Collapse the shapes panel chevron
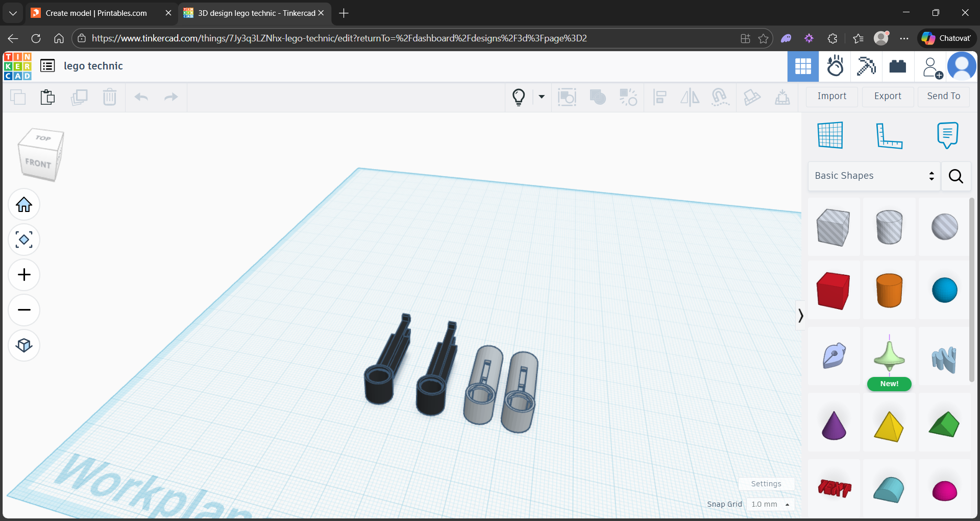980x521 pixels. [x=800, y=316]
